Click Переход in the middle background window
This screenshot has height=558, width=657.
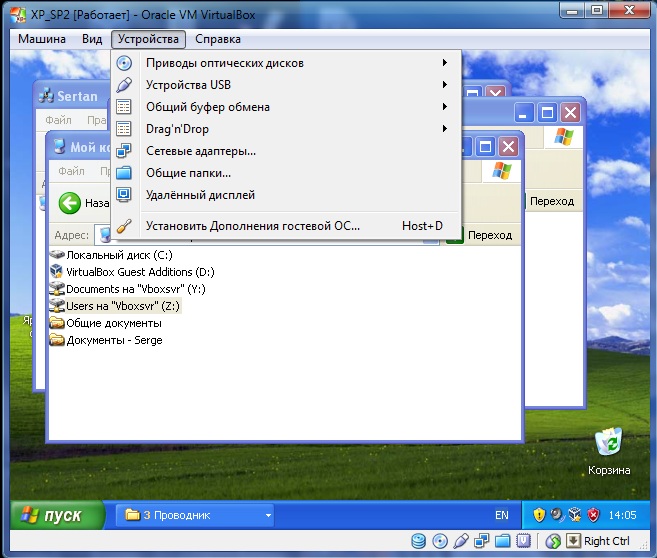tap(552, 202)
